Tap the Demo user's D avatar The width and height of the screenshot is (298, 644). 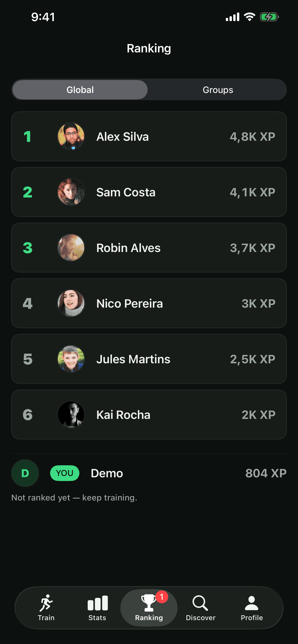pos(25,473)
